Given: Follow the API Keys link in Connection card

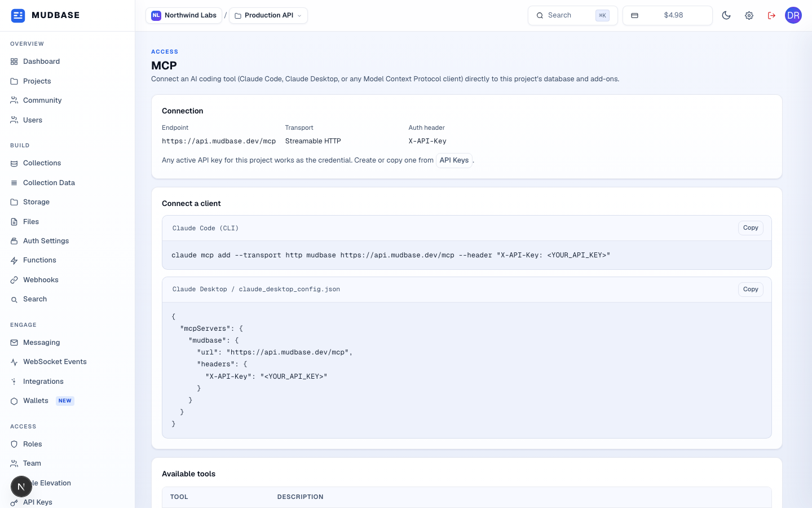Looking at the screenshot, I should 454,160.
